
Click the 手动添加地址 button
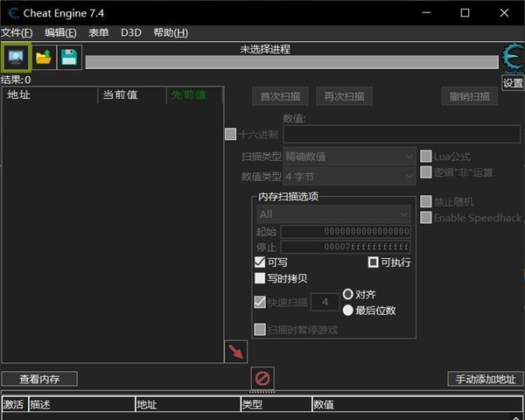coord(485,379)
